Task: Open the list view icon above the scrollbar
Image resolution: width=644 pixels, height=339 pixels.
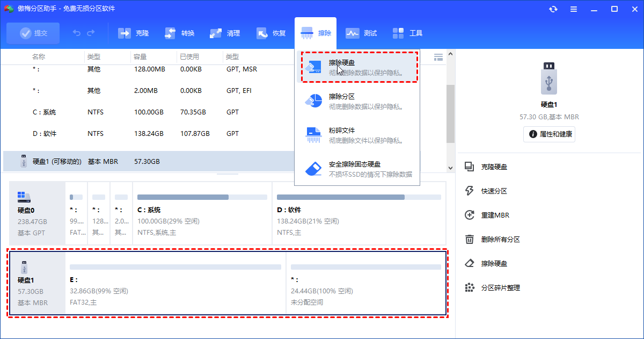Action: (x=438, y=57)
